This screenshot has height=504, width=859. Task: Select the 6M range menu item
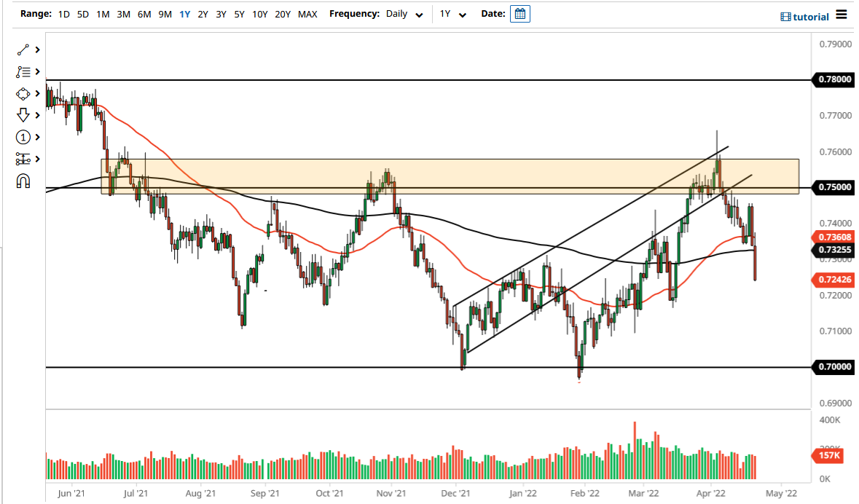coord(144,13)
